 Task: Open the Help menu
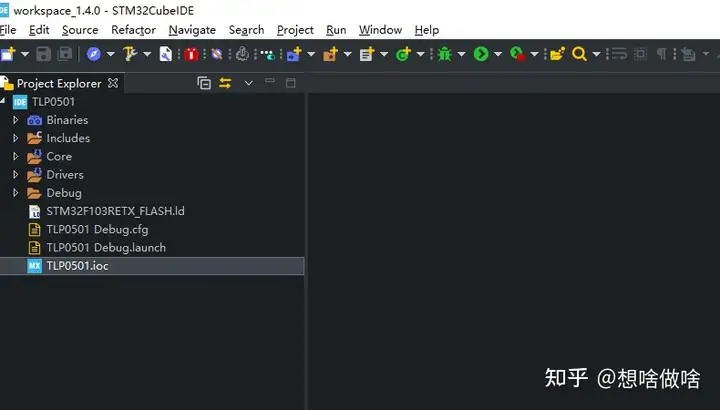click(x=427, y=30)
